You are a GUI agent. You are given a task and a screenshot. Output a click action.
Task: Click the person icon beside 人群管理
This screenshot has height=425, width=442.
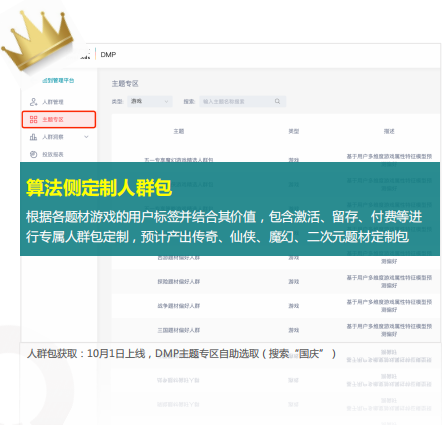[33, 102]
